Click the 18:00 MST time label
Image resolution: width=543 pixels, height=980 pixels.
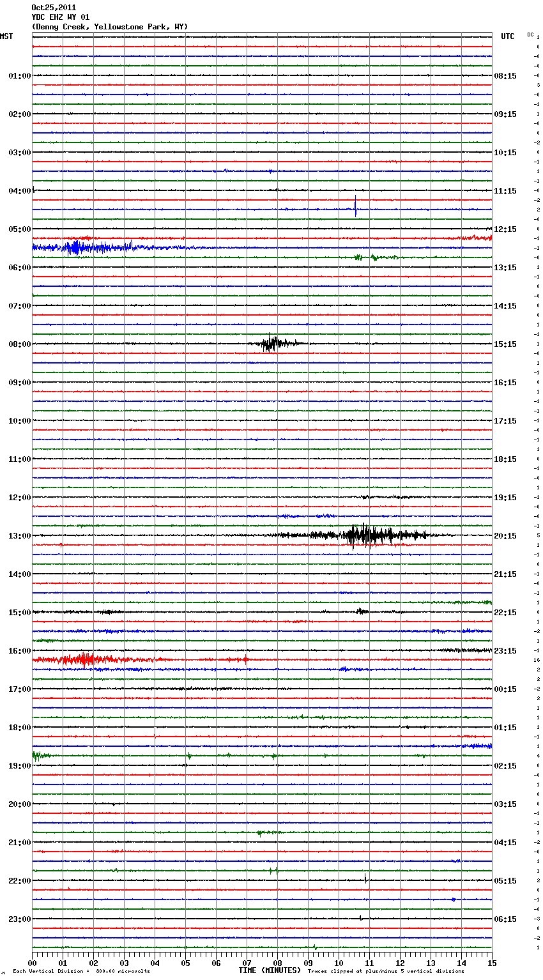(20, 728)
